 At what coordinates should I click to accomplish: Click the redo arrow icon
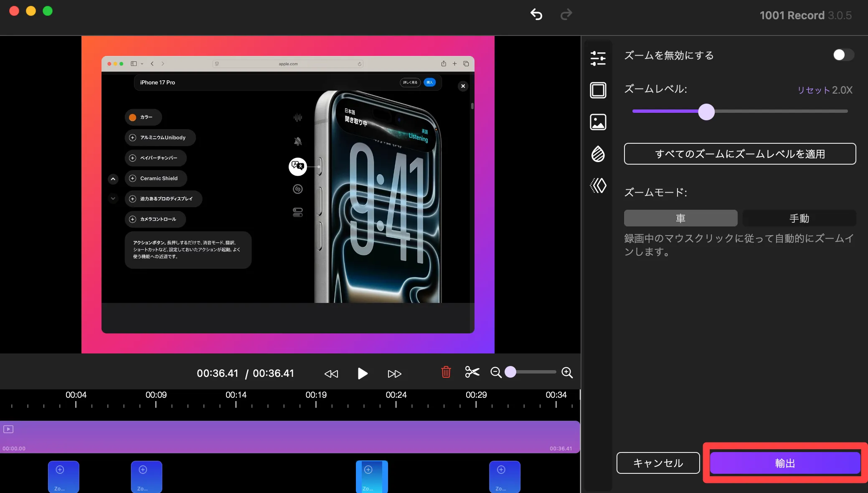(x=566, y=15)
